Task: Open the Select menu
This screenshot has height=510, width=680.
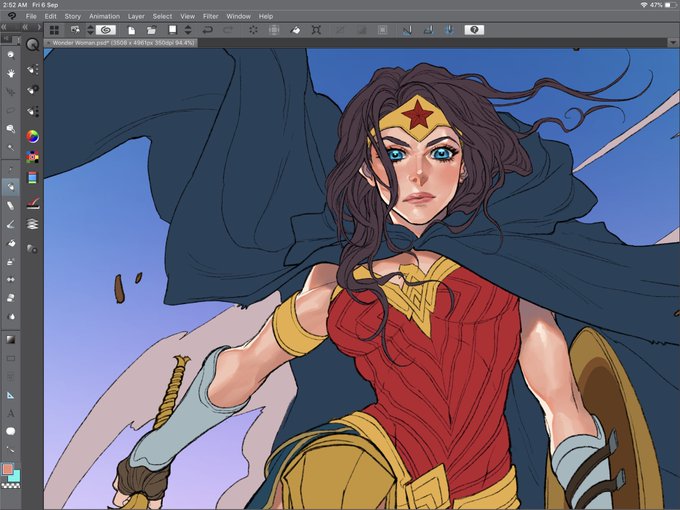Action: click(162, 16)
